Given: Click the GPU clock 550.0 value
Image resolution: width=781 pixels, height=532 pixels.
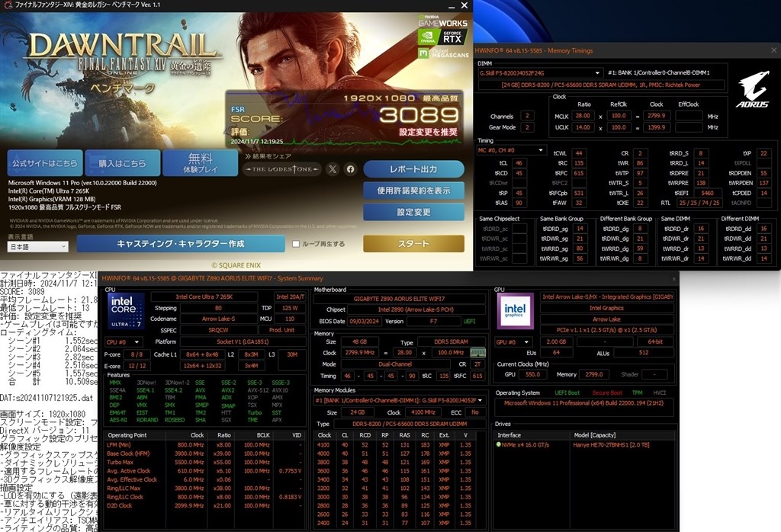Looking at the screenshot, I should click(x=532, y=374).
